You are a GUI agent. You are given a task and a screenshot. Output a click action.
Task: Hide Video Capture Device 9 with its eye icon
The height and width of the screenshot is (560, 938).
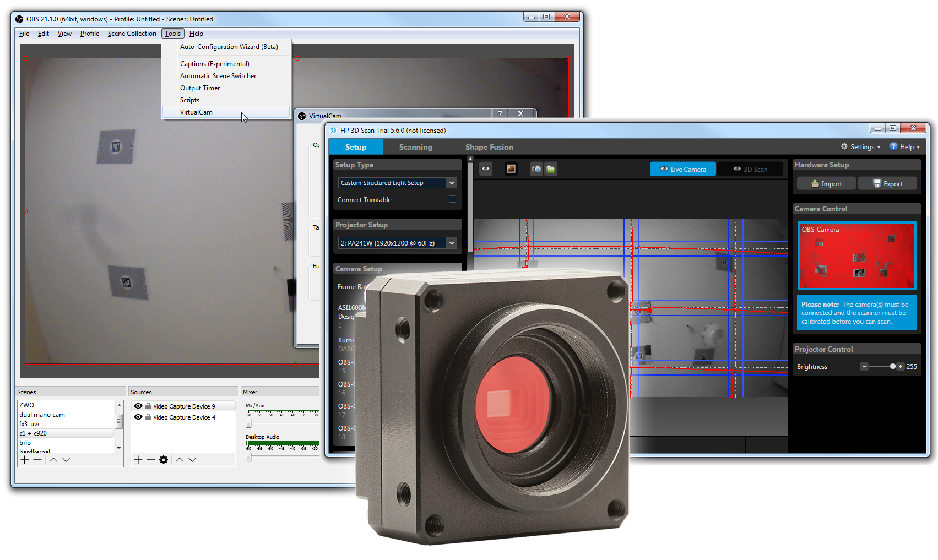coord(138,406)
